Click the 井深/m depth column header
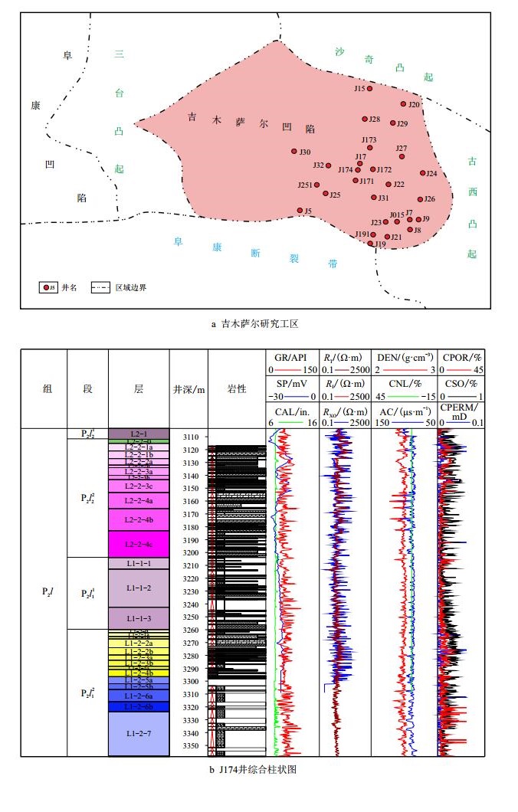518x812 pixels. (x=189, y=389)
